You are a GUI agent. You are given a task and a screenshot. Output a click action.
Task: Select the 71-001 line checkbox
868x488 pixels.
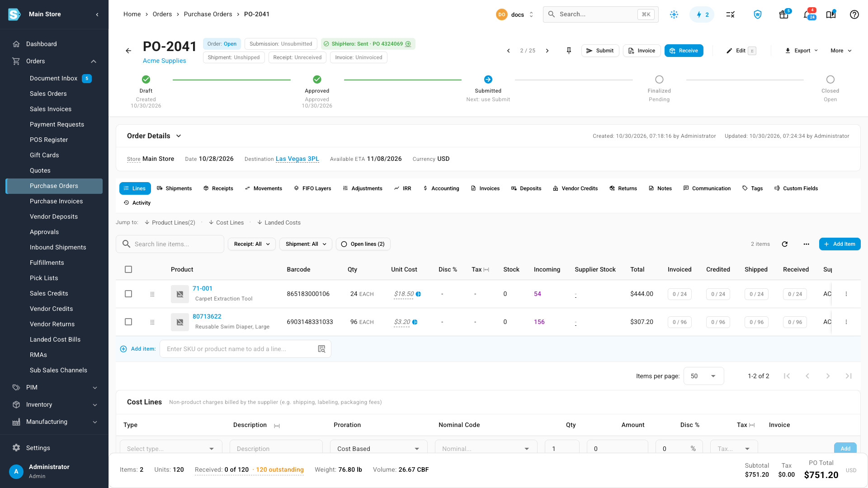coord(128,294)
